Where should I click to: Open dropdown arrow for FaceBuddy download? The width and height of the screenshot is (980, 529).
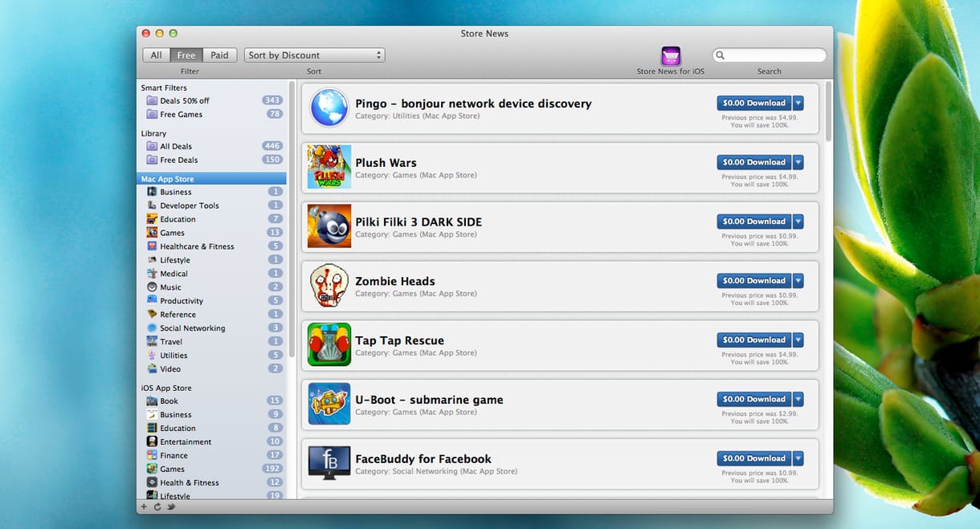(798, 458)
